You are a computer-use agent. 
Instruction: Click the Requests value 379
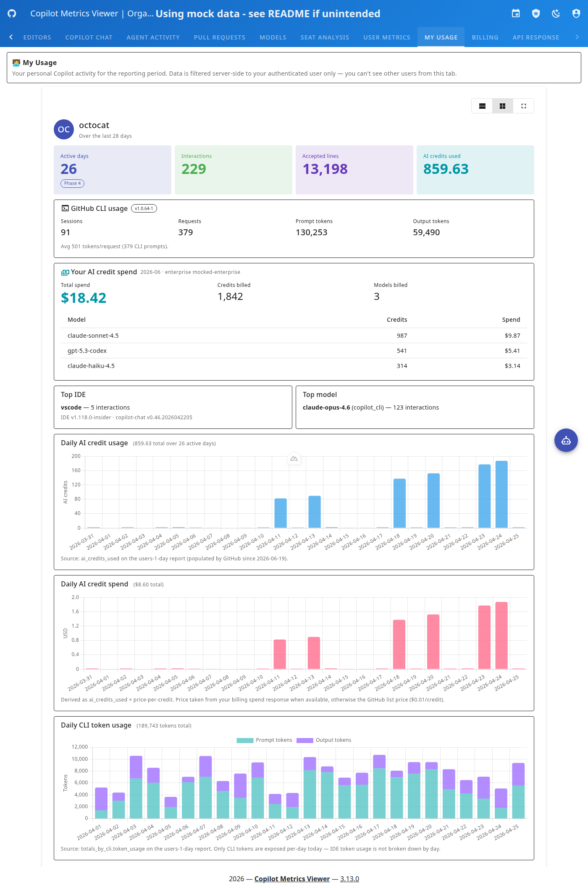point(186,232)
